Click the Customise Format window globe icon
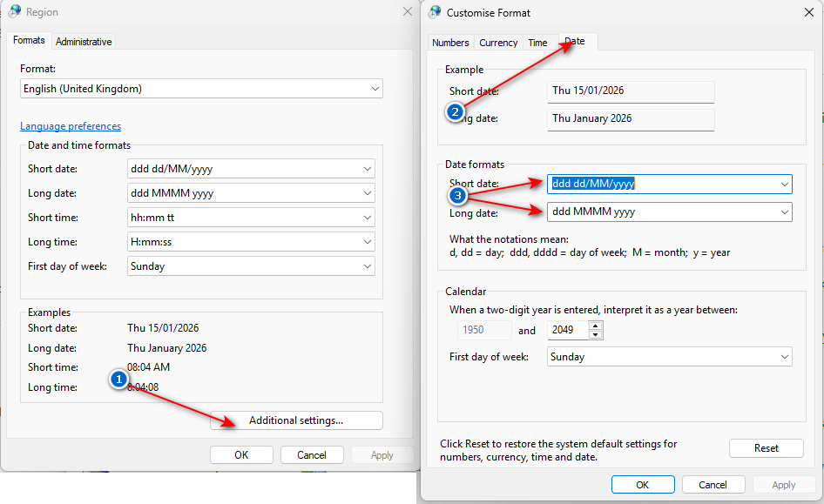This screenshot has width=824, height=504. point(435,12)
